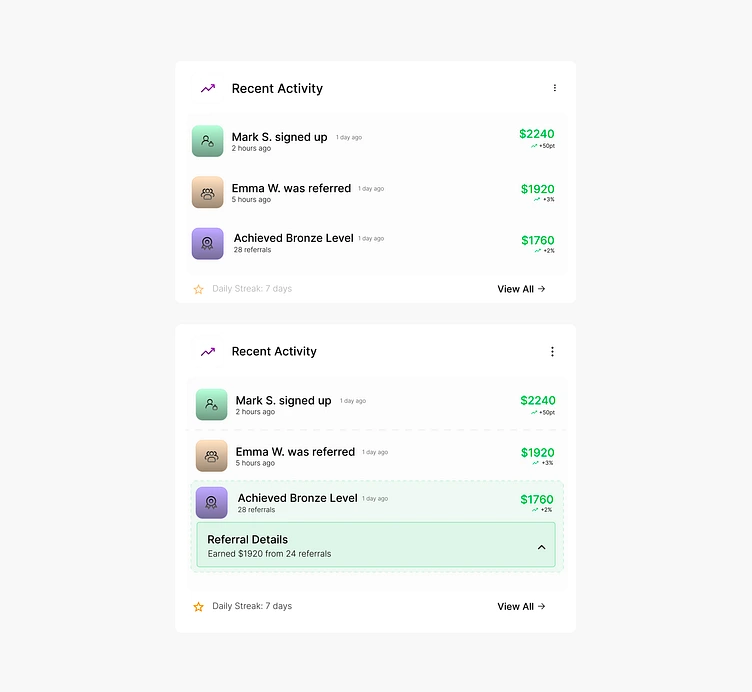Click $2240 amount in top card
Image resolution: width=752 pixels, height=692 pixels.
pos(537,134)
